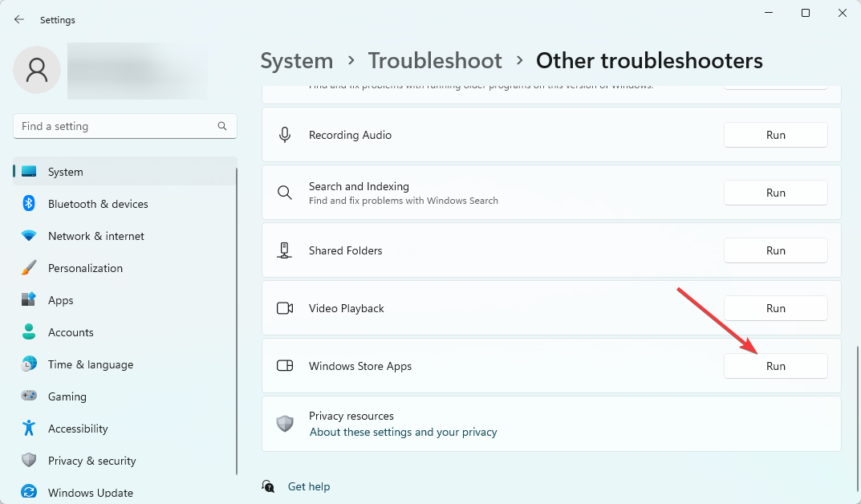Click the sidebar navigation scrollbar
This screenshot has width=861, height=504.
coord(237,321)
